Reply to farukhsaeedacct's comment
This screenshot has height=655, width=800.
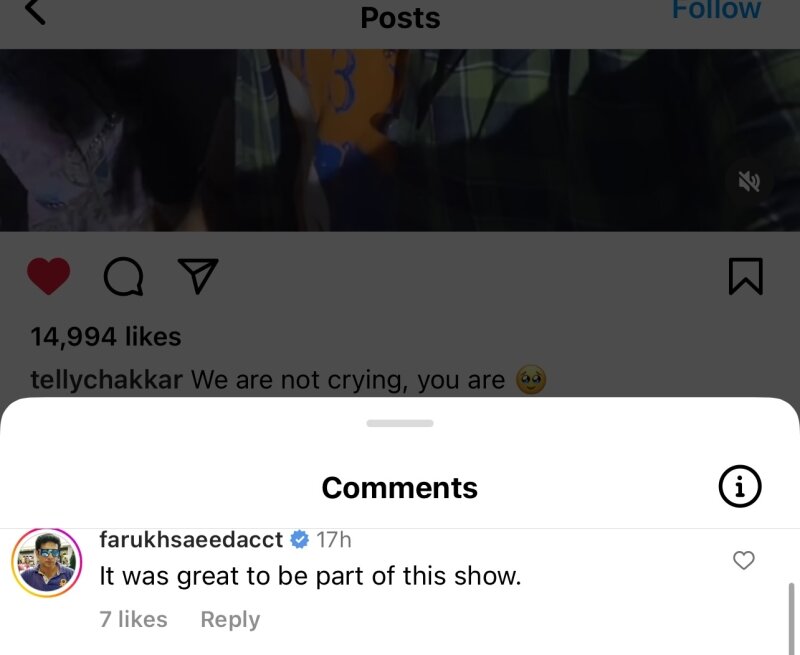click(x=230, y=619)
